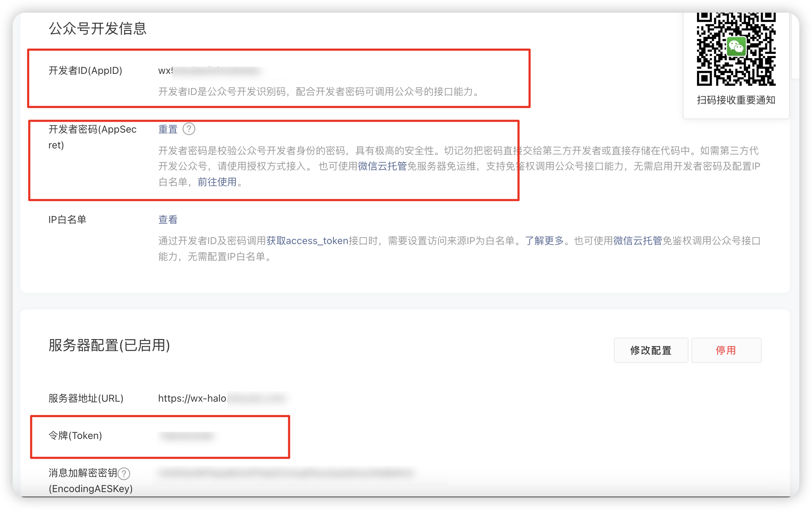Click the 了解更多 link

544,241
